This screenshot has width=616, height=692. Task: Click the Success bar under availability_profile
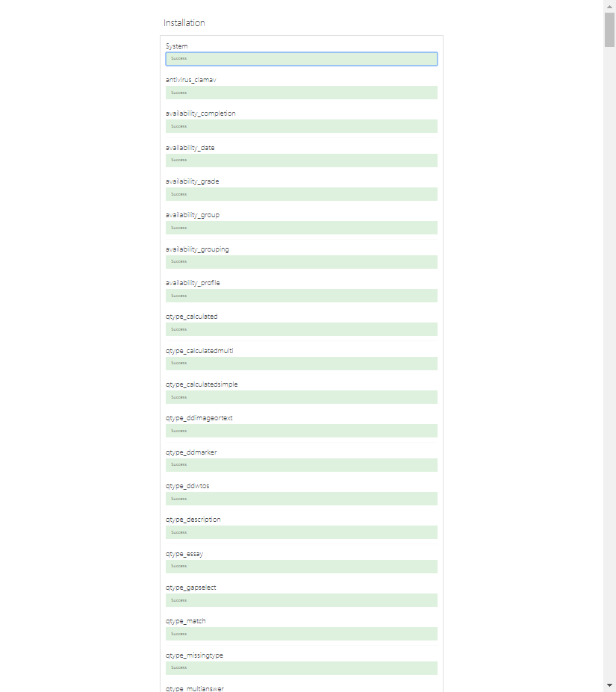tap(302, 296)
